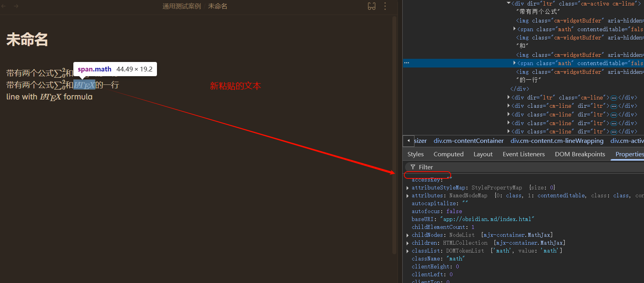This screenshot has height=283, width=644.
Task: Click the three-dot icon beside the selected span.math row
Action: coord(407,63)
